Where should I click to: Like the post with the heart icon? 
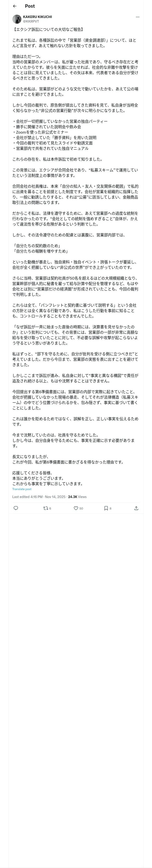click(76, 508)
